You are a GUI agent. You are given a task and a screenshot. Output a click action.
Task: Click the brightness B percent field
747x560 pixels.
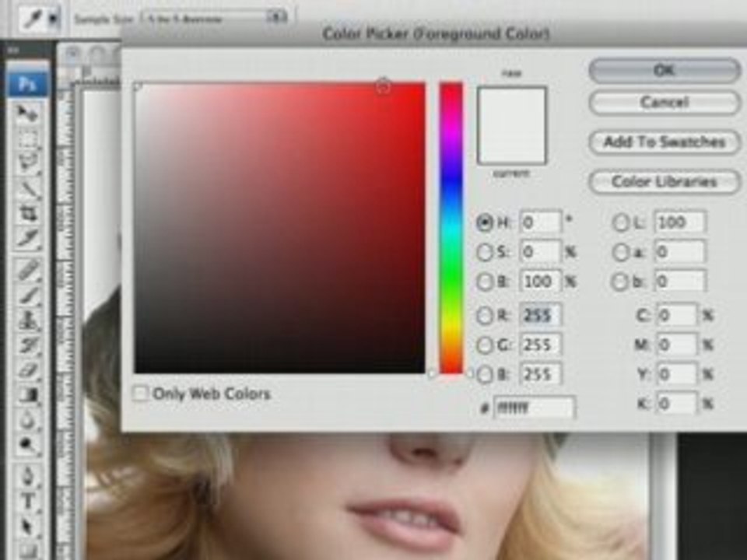540,282
